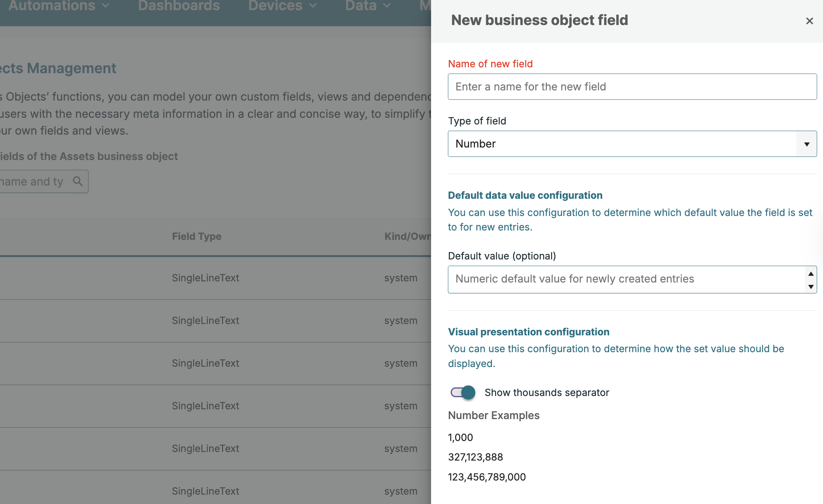
Task: Open the Dashboards menu item
Action: pyautogui.click(x=179, y=6)
